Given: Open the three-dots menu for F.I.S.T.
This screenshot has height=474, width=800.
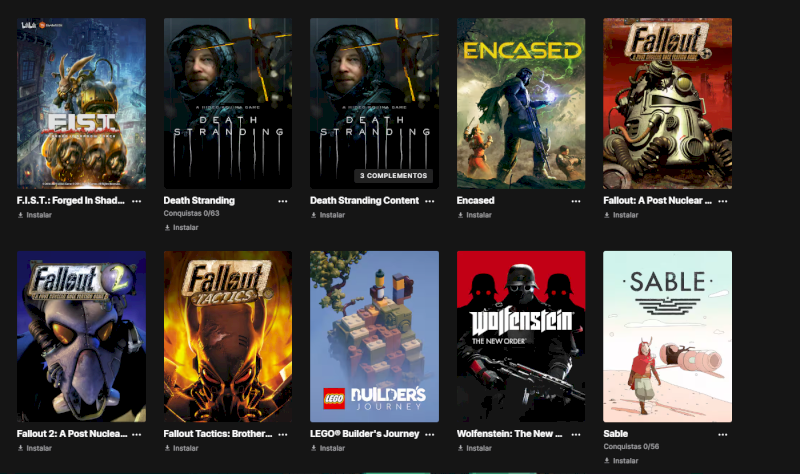Looking at the screenshot, I should [x=136, y=201].
